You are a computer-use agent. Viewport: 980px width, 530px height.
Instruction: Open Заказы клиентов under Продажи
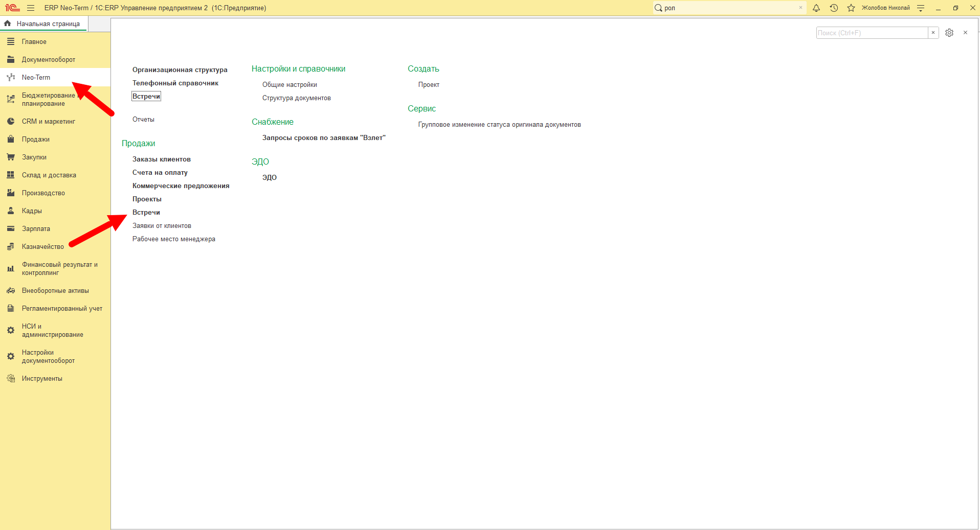click(x=162, y=159)
